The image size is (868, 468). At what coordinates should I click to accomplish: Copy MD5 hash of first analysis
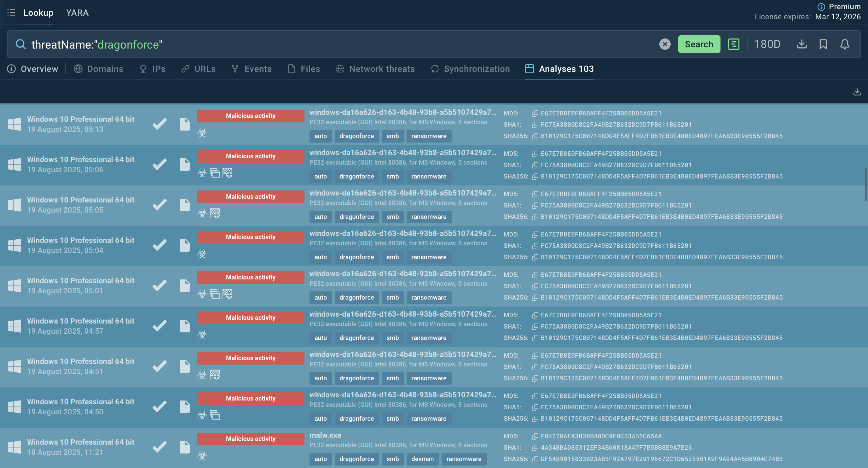(535, 113)
